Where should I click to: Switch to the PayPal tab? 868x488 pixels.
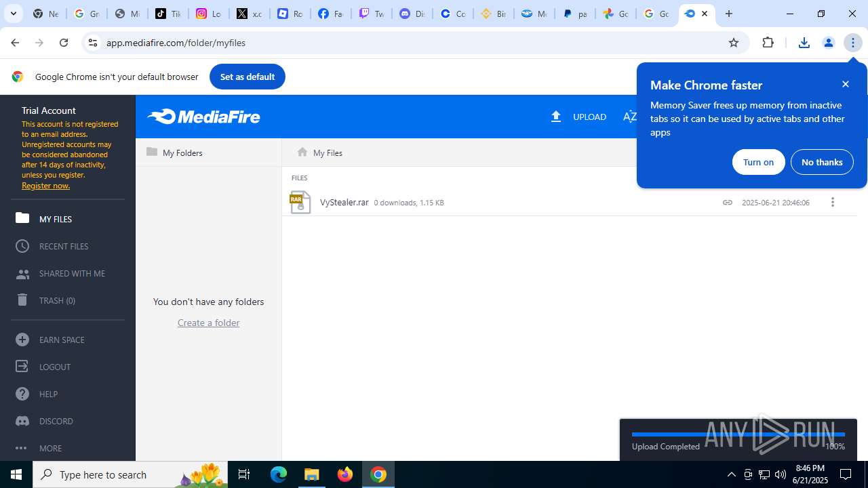(574, 14)
